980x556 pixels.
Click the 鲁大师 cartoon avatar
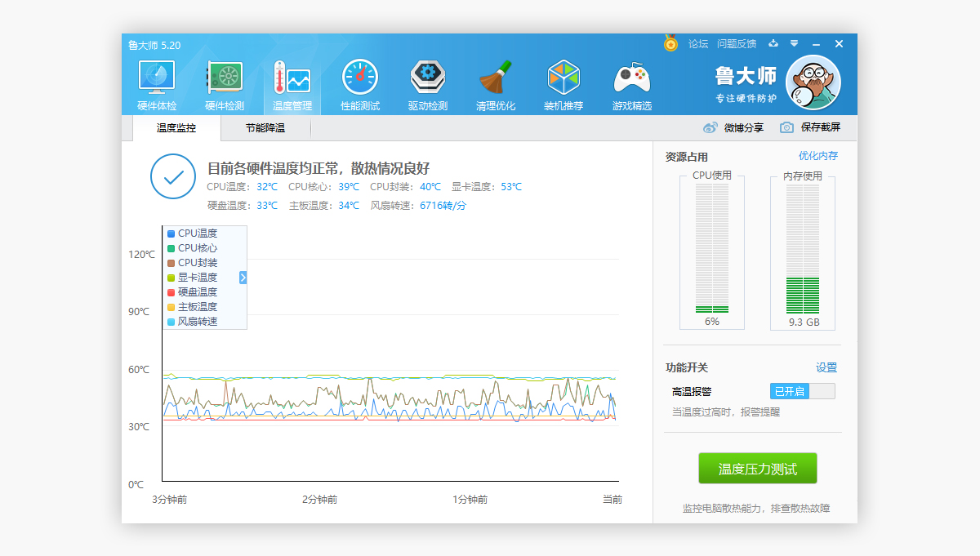point(813,82)
